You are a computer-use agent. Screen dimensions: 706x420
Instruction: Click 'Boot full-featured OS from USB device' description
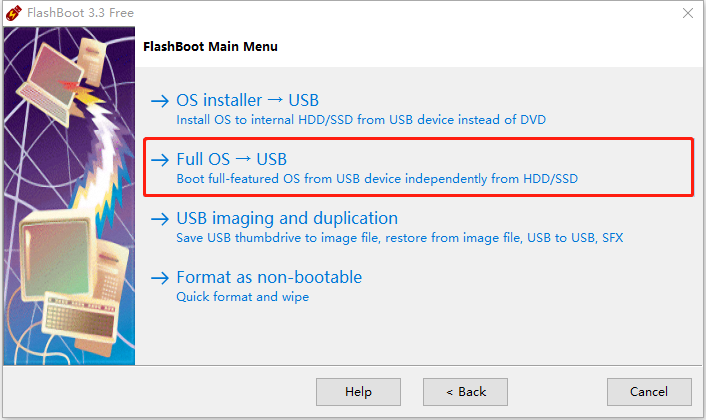point(377,179)
